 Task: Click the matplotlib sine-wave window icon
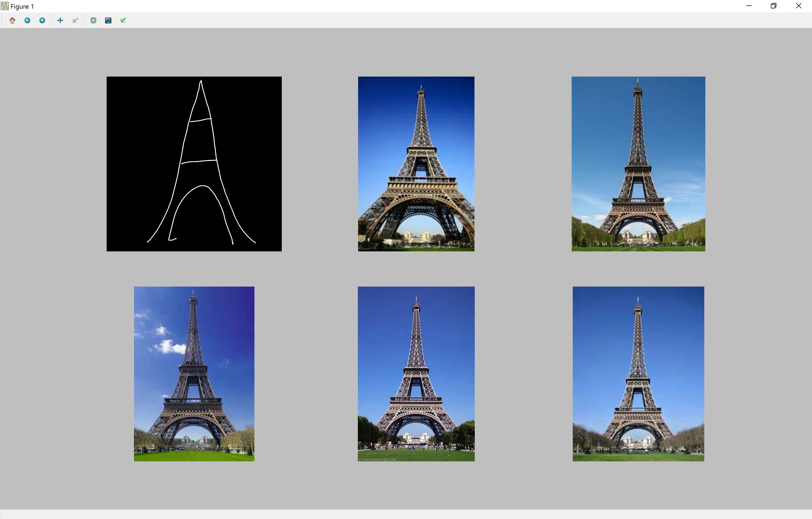pos(5,6)
